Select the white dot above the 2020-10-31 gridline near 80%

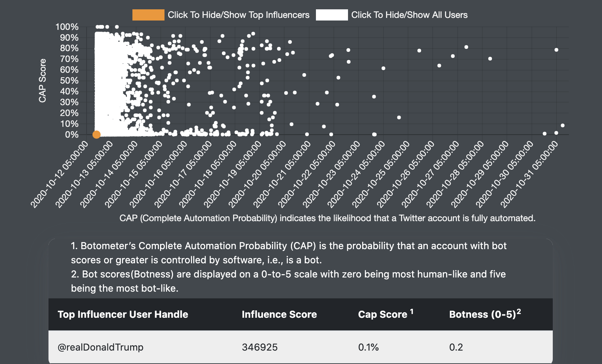tap(556, 50)
